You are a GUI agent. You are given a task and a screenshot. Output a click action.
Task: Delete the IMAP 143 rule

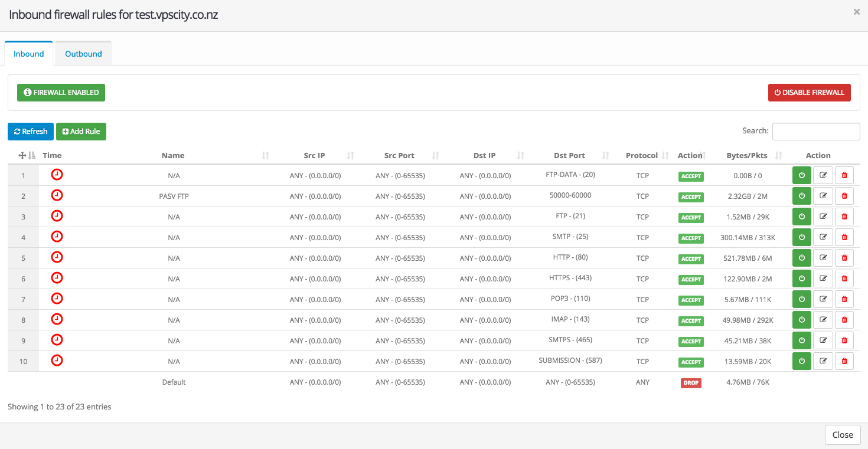pyautogui.click(x=844, y=320)
